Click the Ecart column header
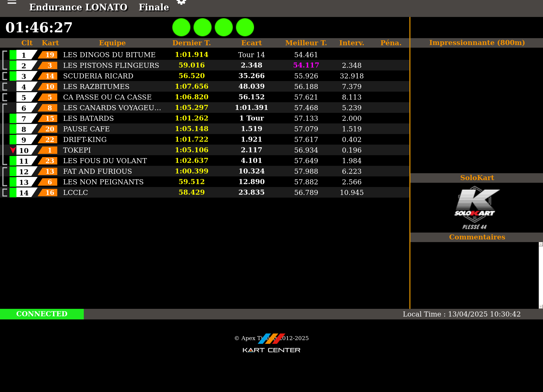This screenshot has width=543, height=392. [x=252, y=43]
